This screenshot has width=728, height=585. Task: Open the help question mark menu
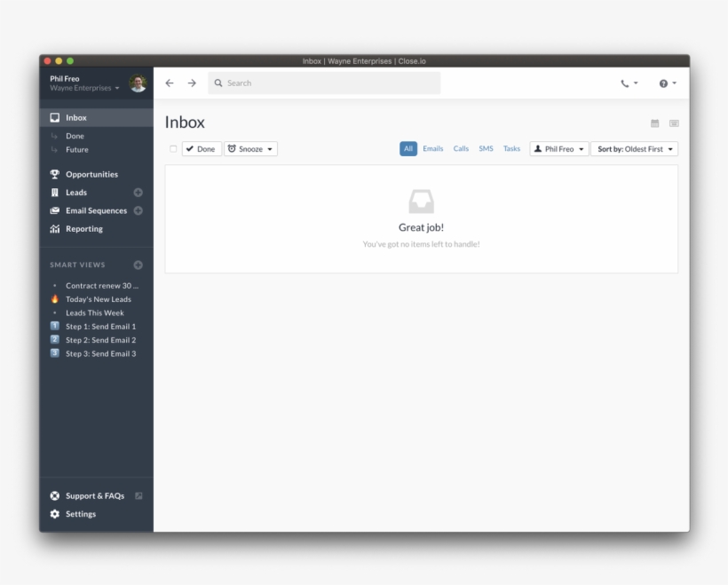667,83
